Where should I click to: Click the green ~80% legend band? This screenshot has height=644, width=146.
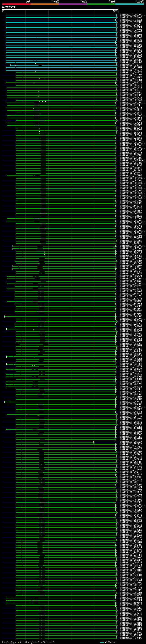click(101, 4)
